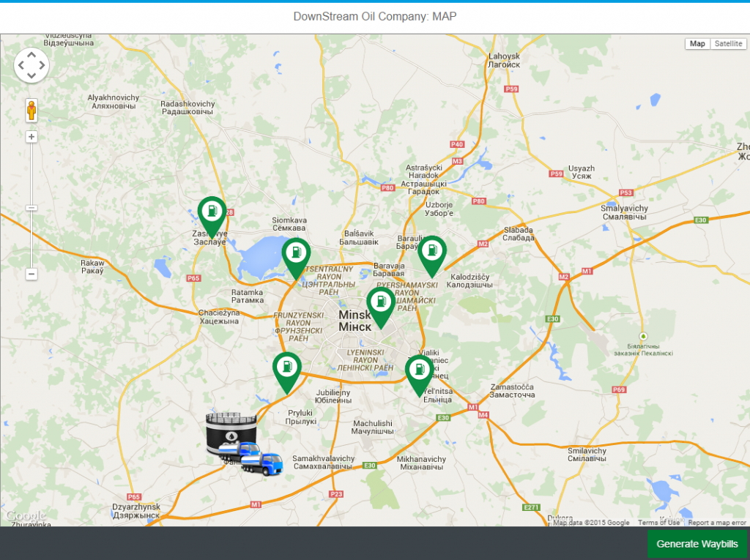
Task: Click the P69 road shield
Action: (619, 389)
